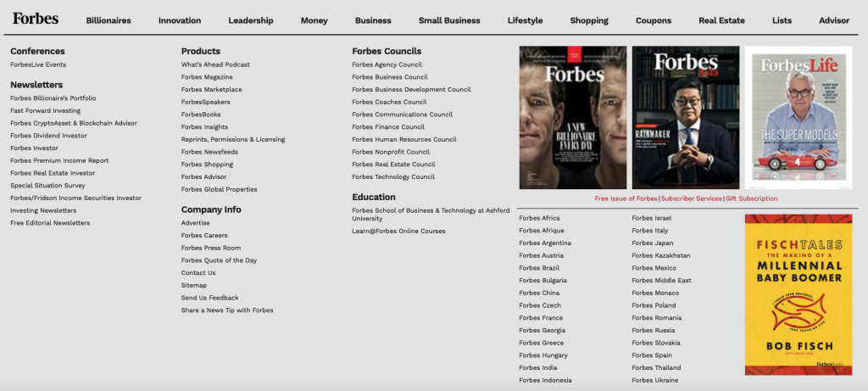The image size is (868, 391).
Task: Click the Free Issue of Forbes link
Action: [x=626, y=198]
